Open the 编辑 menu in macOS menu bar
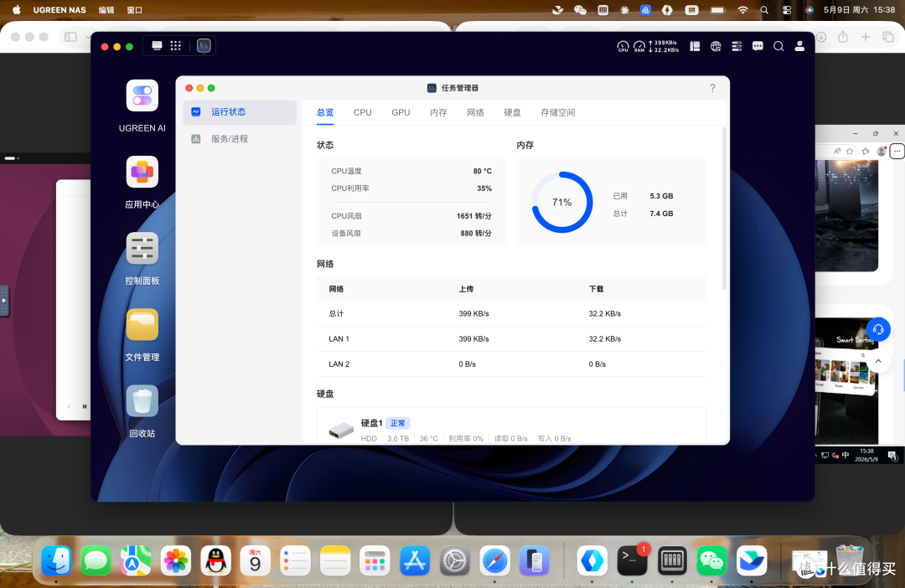This screenshot has height=588, width=905. click(106, 10)
